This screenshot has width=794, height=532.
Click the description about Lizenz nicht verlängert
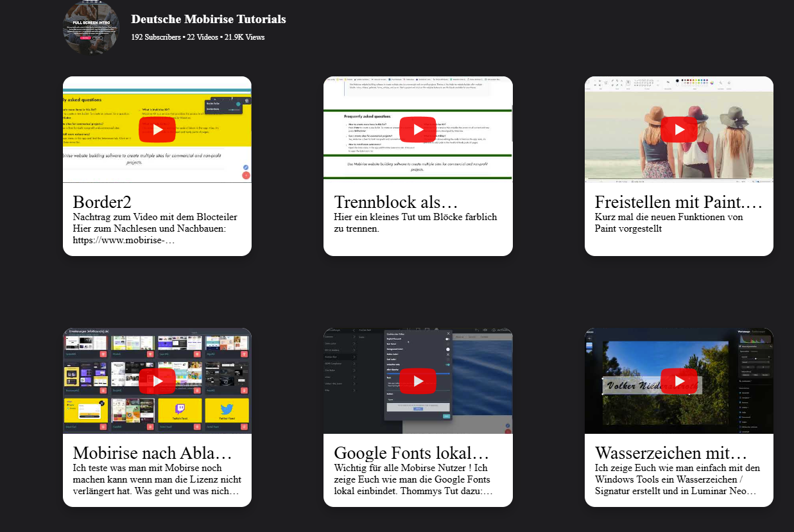[157, 479]
